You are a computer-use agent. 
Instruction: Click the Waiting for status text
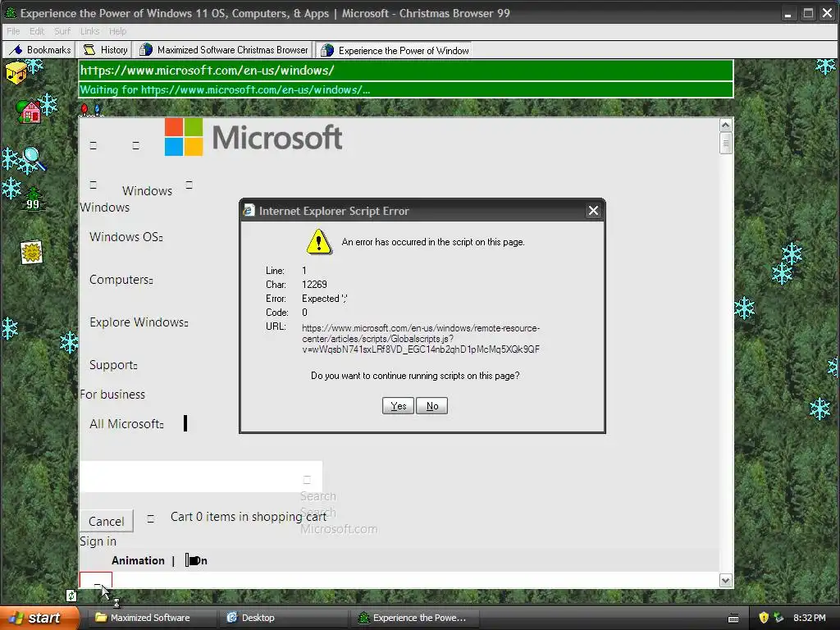(225, 89)
